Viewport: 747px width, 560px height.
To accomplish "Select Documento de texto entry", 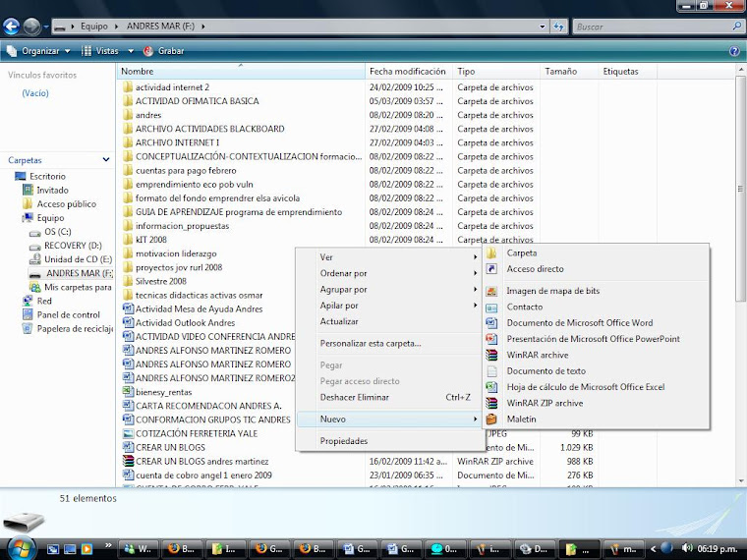I will [x=596, y=370].
